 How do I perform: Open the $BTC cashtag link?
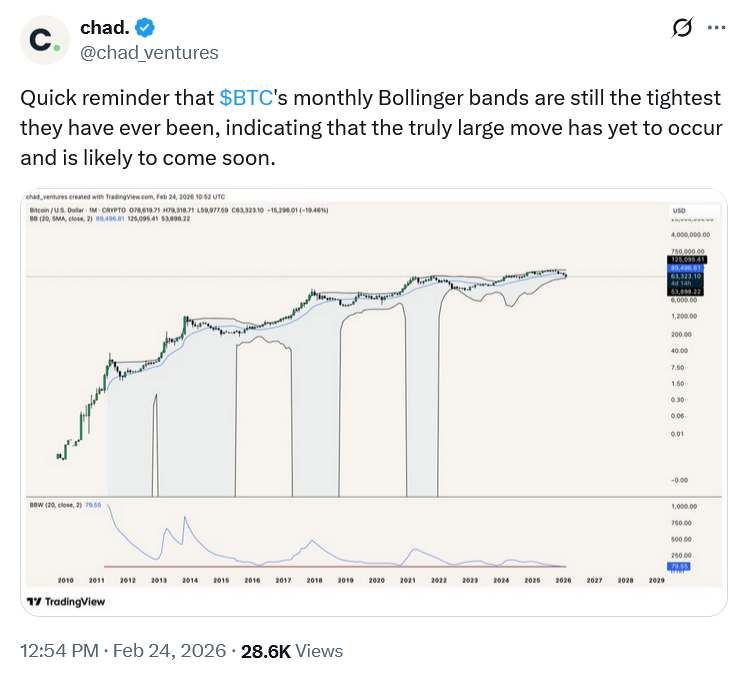(x=245, y=98)
